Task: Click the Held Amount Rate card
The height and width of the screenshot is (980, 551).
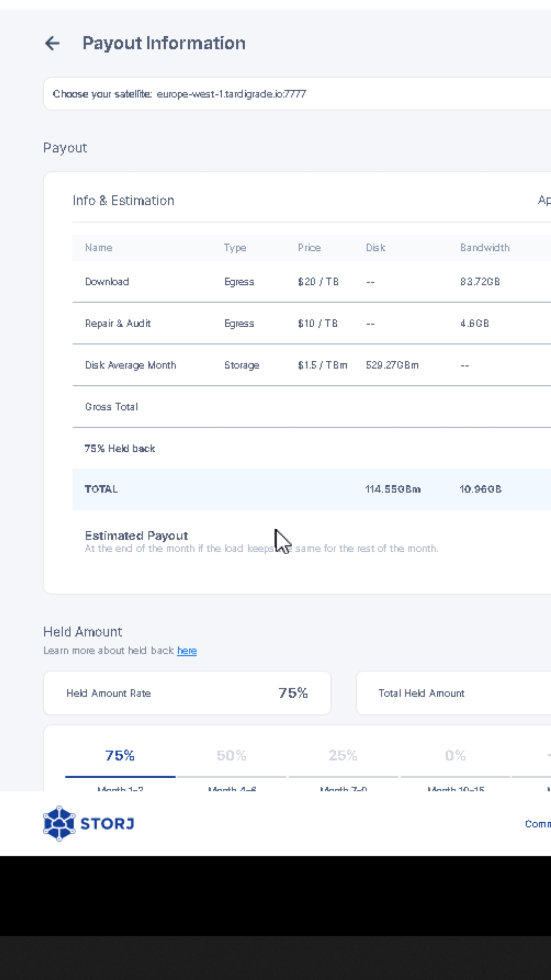Action: click(187, 693)
